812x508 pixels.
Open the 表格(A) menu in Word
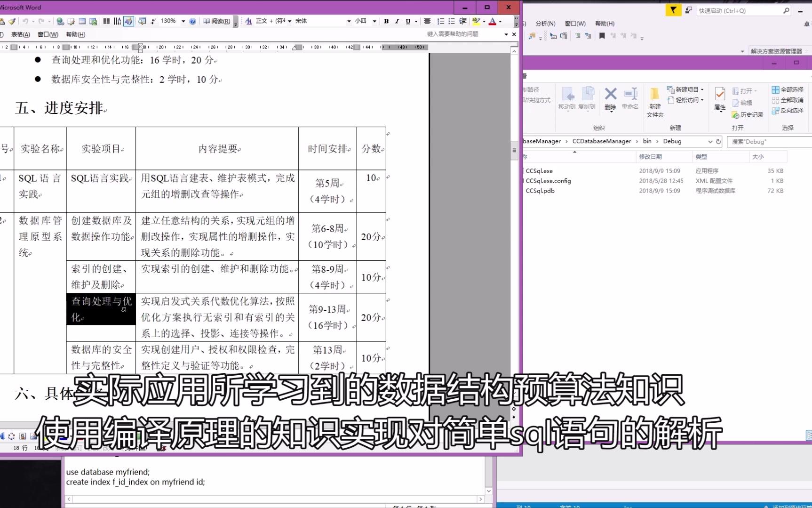tap(21, 34)
